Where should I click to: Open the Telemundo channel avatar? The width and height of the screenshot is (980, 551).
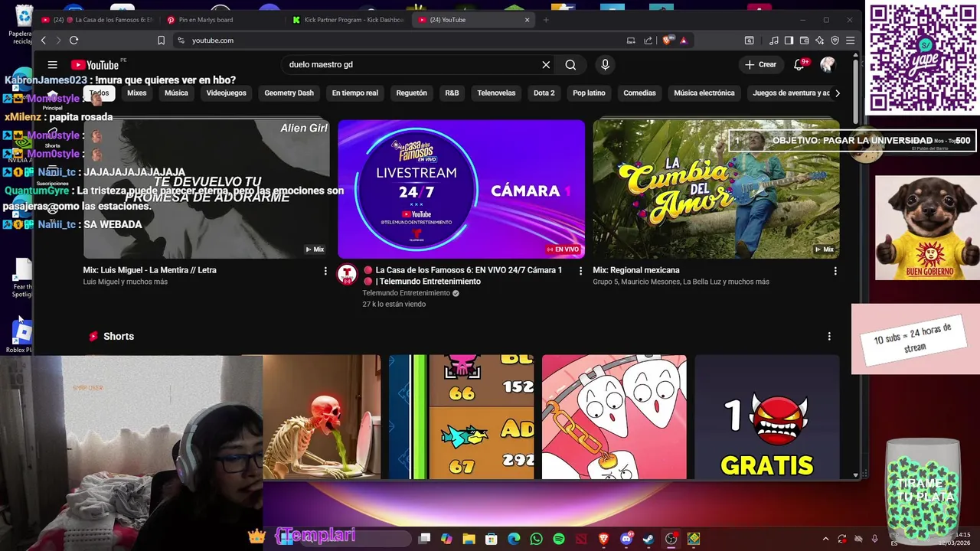(347, 275)
